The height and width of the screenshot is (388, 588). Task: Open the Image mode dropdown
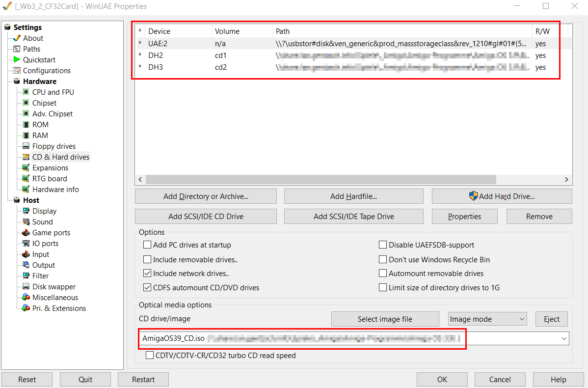(487, 319)
